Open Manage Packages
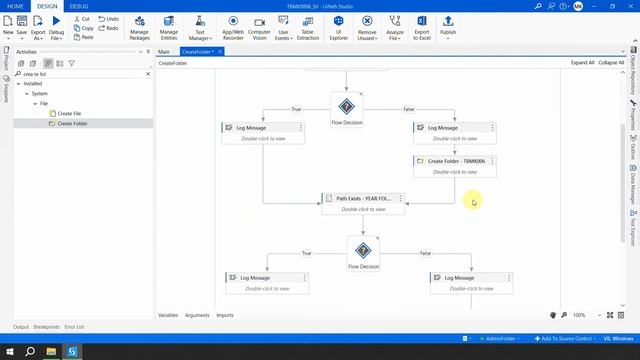640x360 pixels. (x=140, y=28)
